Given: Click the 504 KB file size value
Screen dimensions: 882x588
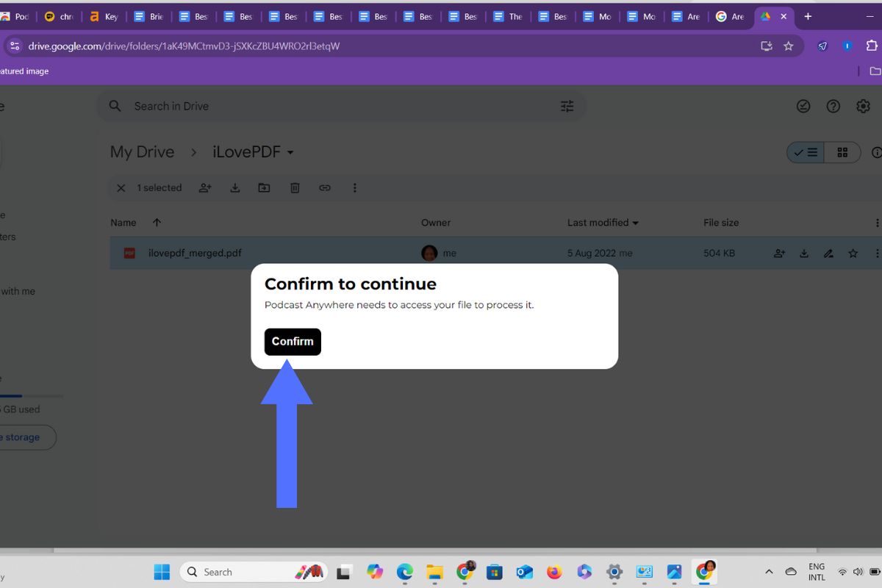Looking at the screenshot, I should tap(719, 254).
